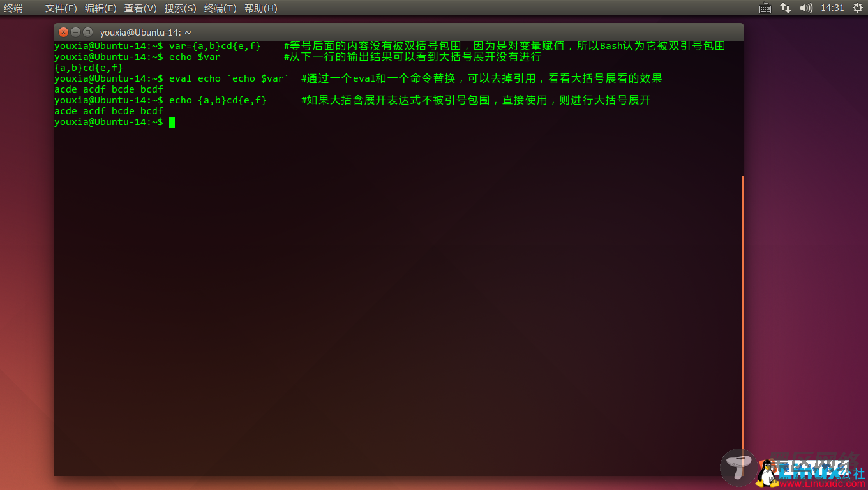Open the 帮助(H) menu
This screenshot has height=490, width=868.
point(261,8)
